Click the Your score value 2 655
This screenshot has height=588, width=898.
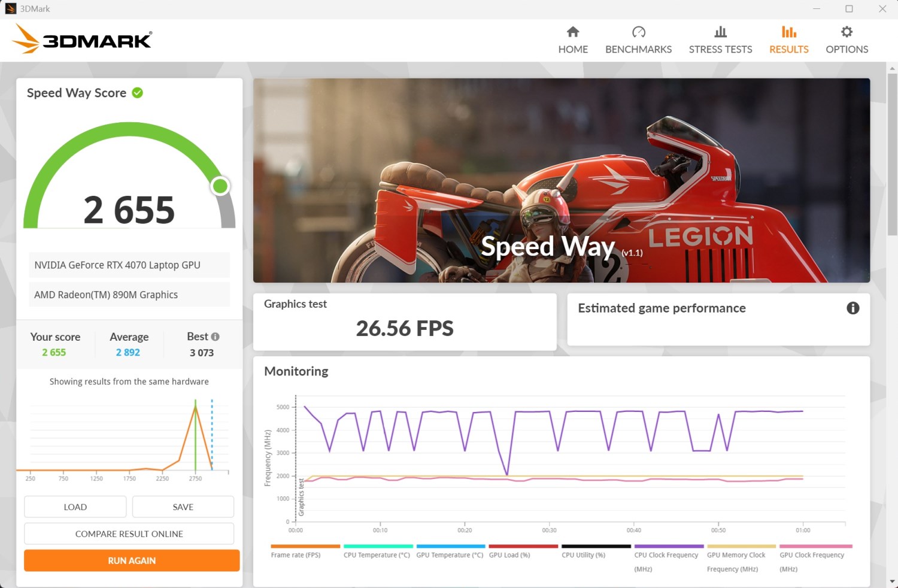(54, 353)
